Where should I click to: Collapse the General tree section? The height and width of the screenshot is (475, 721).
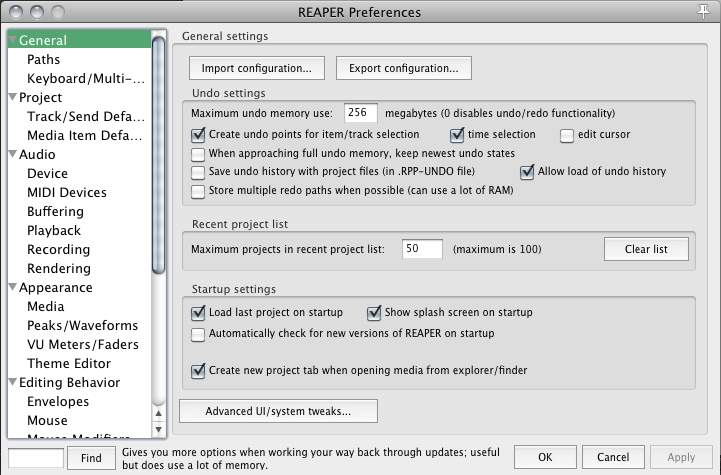(12, 40)
